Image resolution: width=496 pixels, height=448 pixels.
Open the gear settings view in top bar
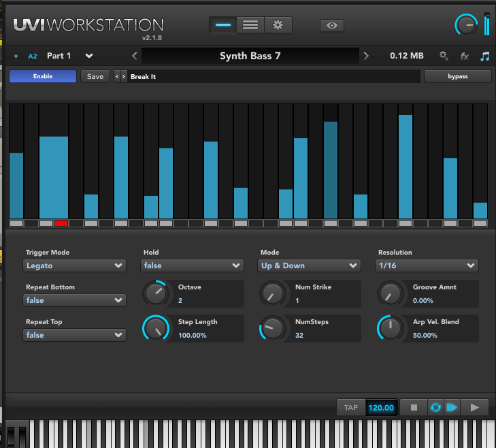pos(278,25)
